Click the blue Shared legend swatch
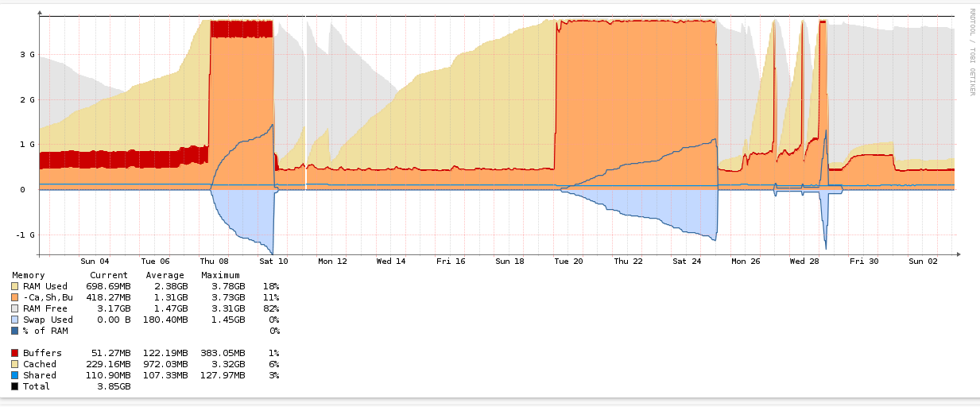 click(x=15, y=375)
